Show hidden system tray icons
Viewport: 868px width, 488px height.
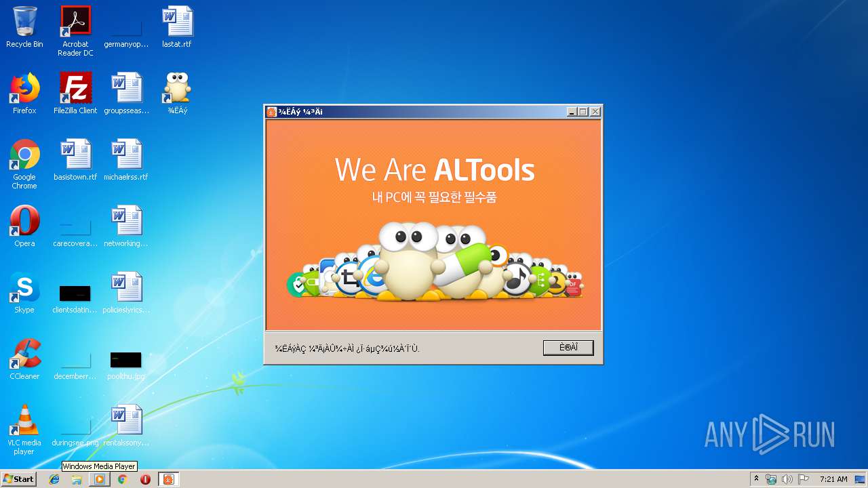click(x=757, y=479)
